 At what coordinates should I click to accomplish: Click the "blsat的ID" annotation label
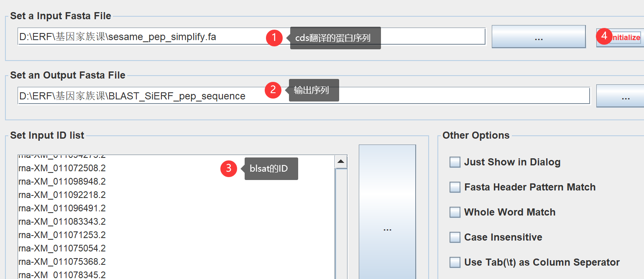[271, 169]
